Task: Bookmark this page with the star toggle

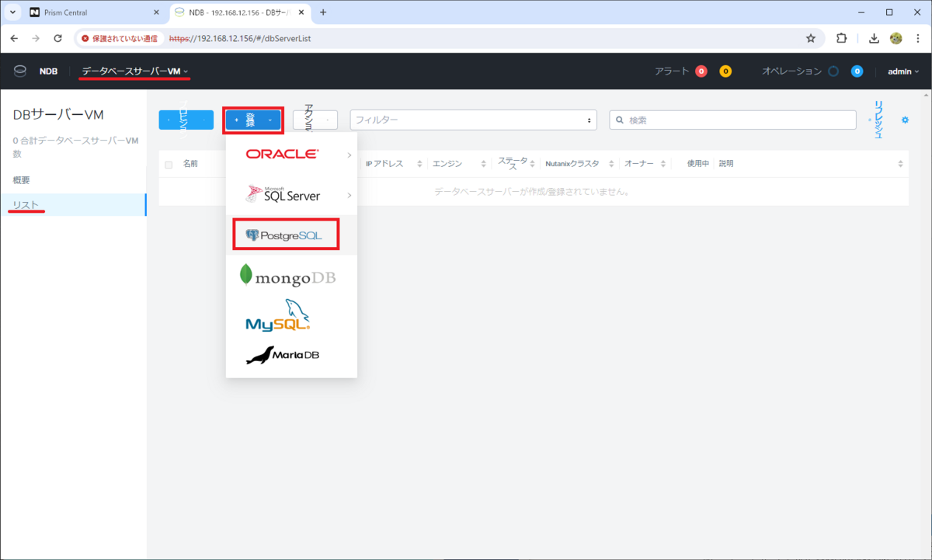Action: point(811,37)
